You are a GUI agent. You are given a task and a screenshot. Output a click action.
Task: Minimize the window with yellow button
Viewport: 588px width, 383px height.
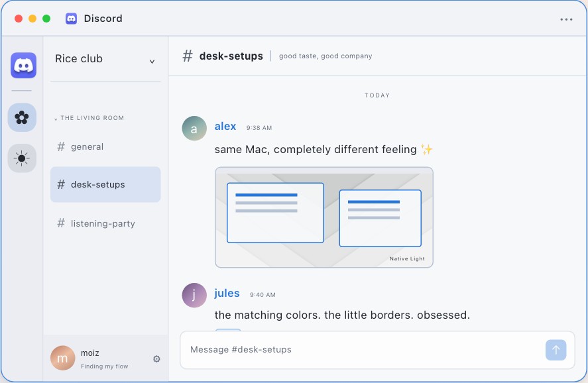point(32,19)
